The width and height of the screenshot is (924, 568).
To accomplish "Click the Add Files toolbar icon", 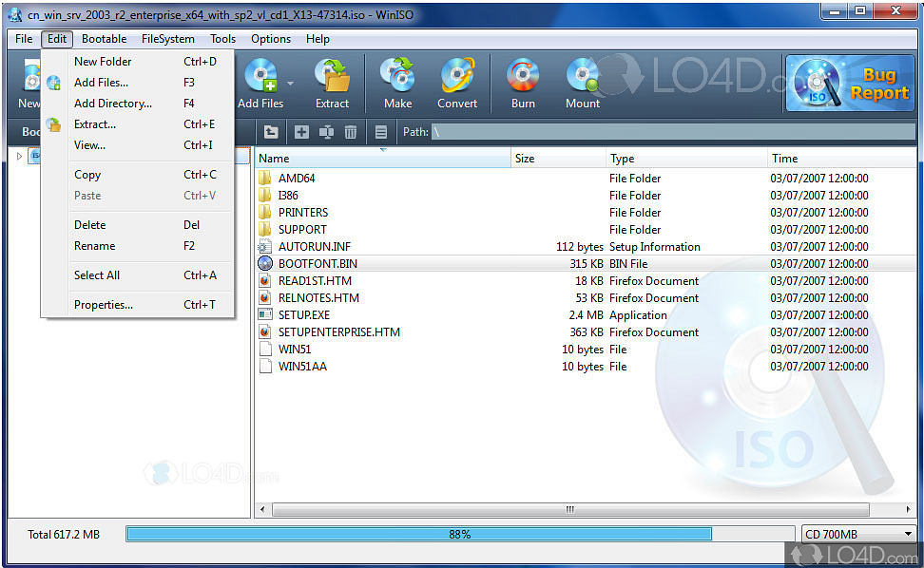I will (x=260, y=83).
